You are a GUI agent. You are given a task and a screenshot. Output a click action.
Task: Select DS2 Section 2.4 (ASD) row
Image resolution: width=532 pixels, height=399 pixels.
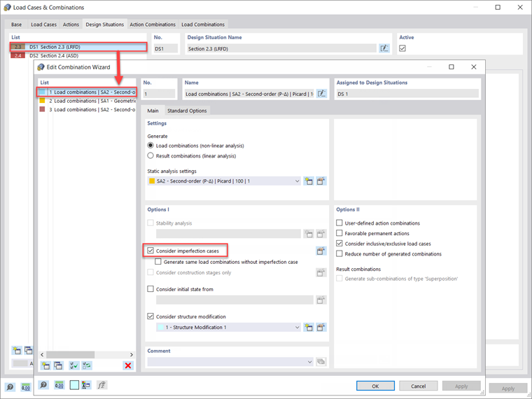(x=78, y=55)
